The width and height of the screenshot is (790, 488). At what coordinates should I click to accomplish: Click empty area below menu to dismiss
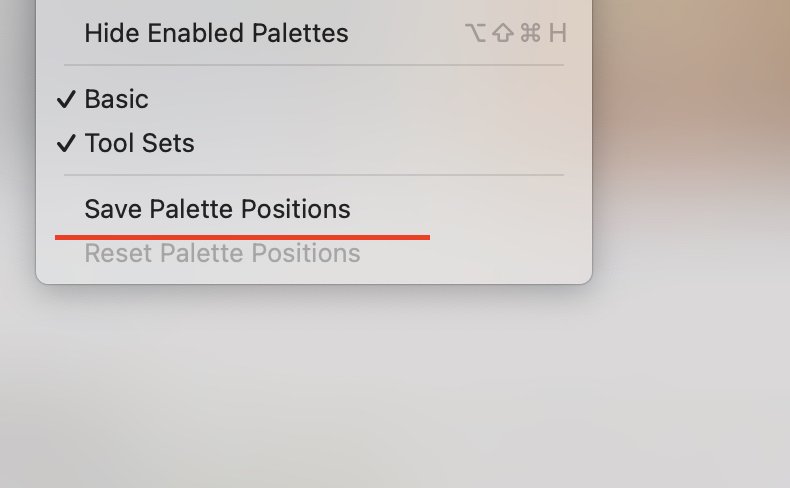(x=400, y=400)
